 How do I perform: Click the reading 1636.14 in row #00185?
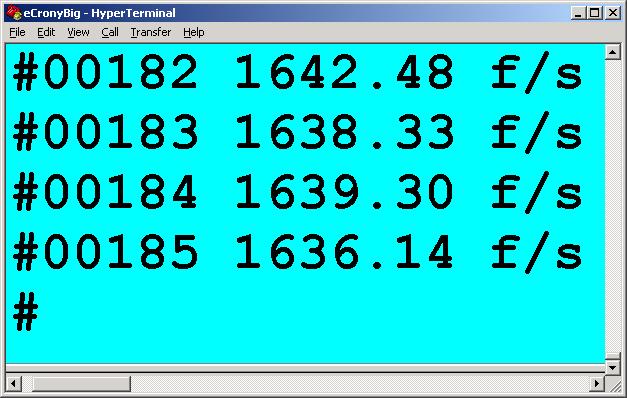[x=345, y=252]
